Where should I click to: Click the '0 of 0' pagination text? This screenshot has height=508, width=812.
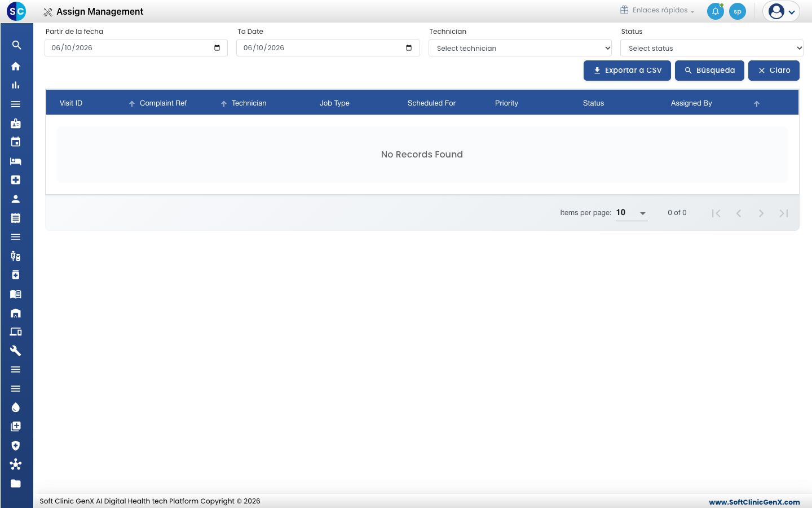tap(677, 213)
